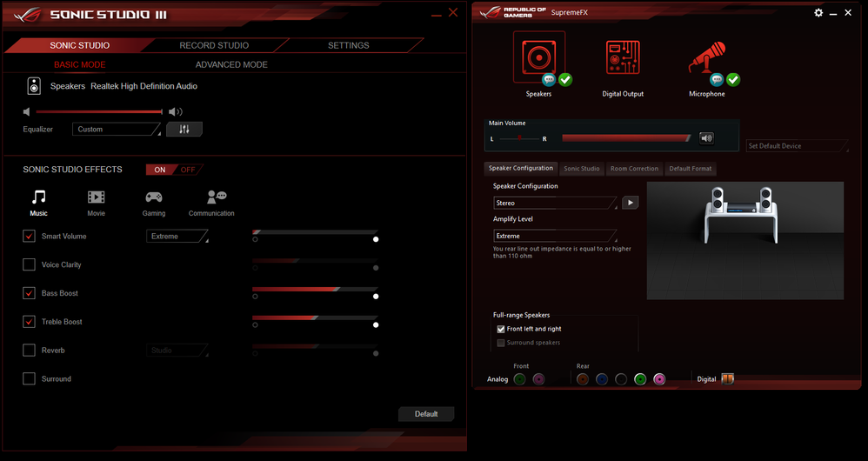Viewport: 868px width, 461px height.
Task: Switch to the SONIC STUDIO tab
Action: pyautogui.click(x=80, y=45)
